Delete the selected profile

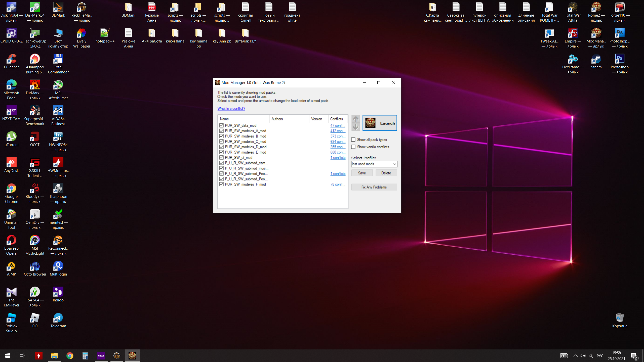[x=386, y=173]
